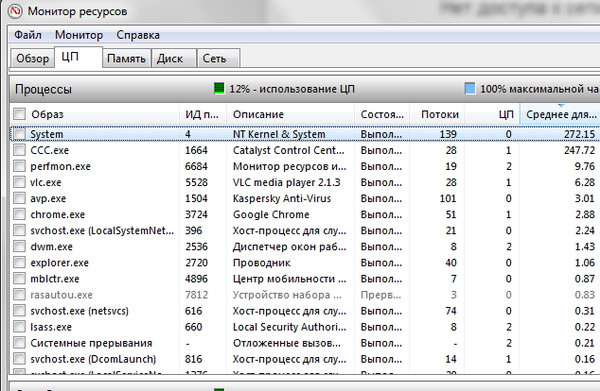
Task: Toggle the select-all checkbox in Образ header
Action: click(x=19, y=114)
